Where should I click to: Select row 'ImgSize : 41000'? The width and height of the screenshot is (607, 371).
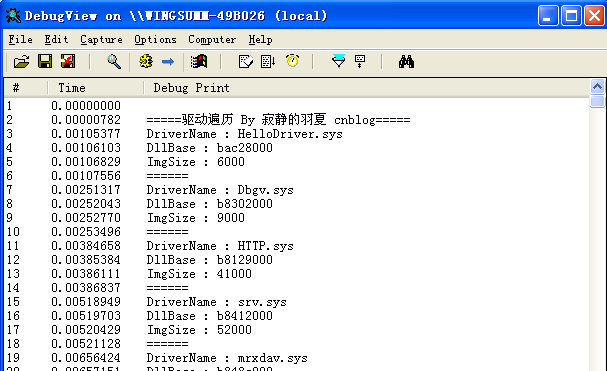click(x=297, y=274)
